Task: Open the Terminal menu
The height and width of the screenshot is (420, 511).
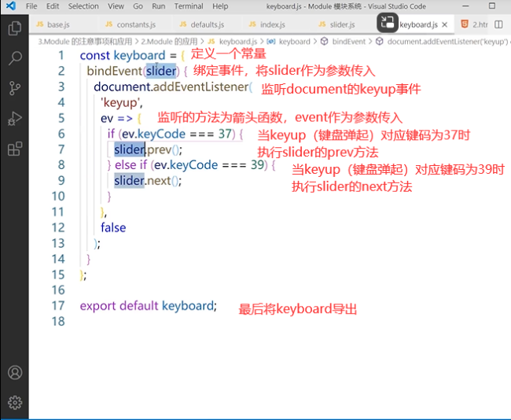Action: [x=189, y=6]
